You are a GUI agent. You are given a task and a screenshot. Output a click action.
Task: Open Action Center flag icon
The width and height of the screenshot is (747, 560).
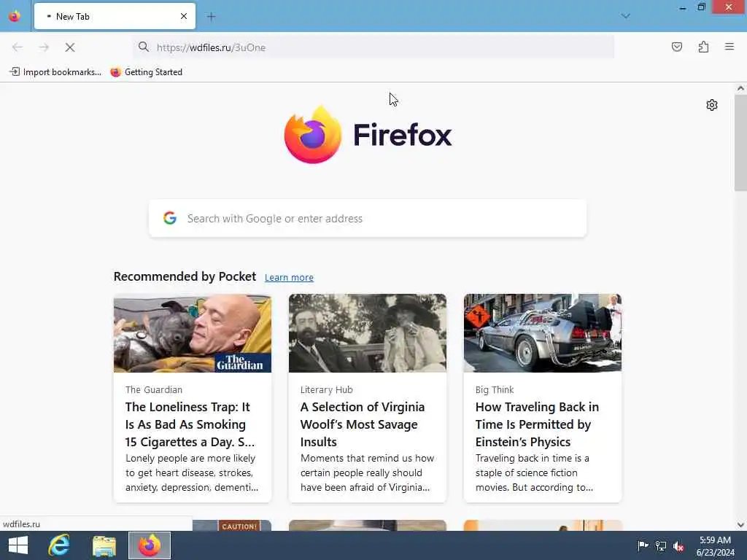(x=643, y=545)
